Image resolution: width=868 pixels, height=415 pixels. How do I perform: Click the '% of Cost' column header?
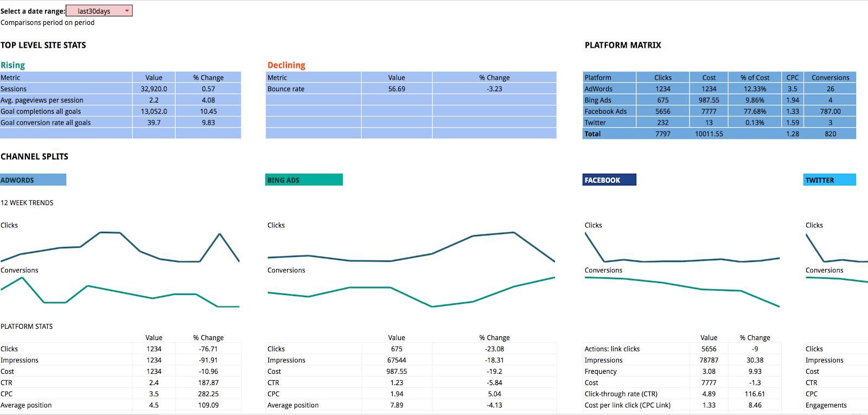click(755, 78)
